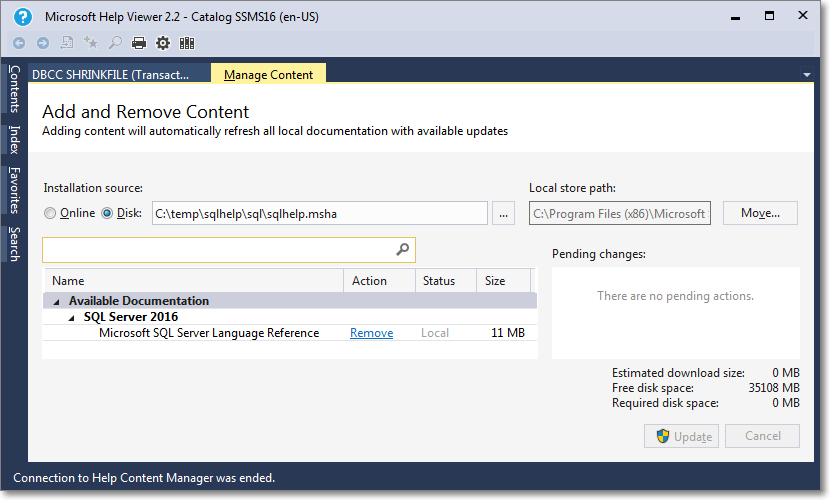Open Viewer Options gear icon

pyautogui.click(x=163, y=43)
